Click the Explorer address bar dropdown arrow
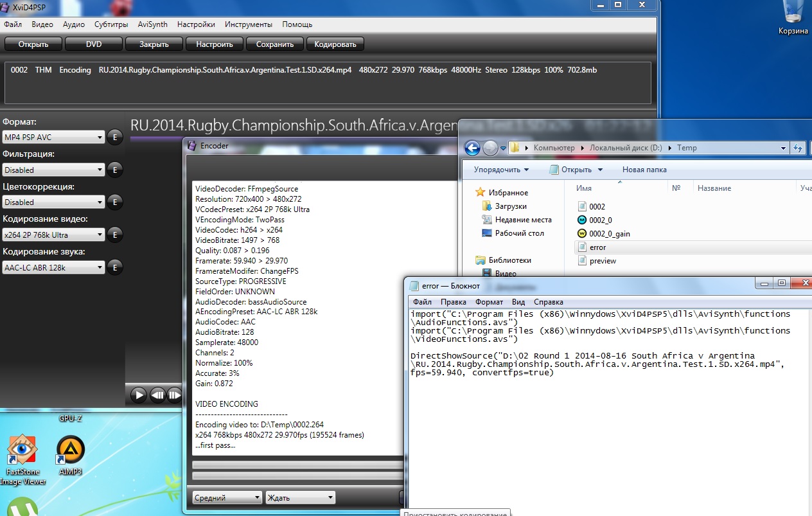The width and height of the screenshot is (812, 516). (x=783, y=148)
